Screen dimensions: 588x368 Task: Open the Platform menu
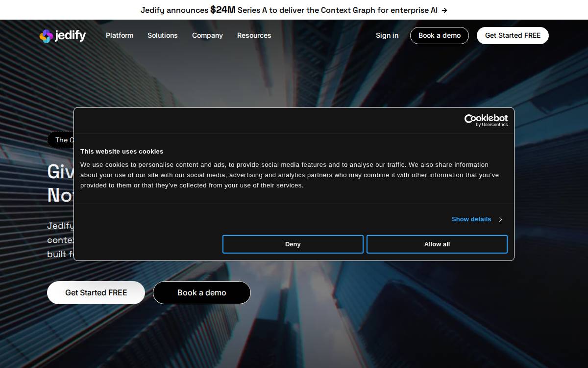[x=120, y=35]
